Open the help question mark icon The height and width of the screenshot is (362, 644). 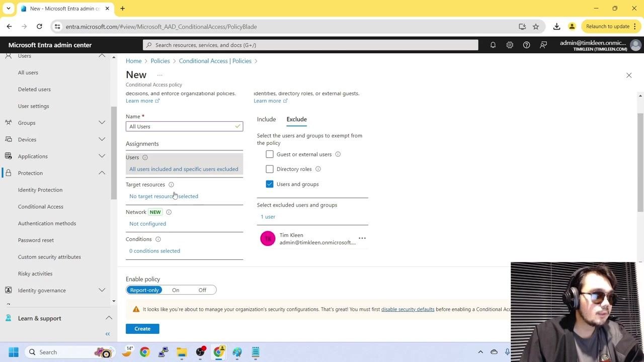point(526,45)
